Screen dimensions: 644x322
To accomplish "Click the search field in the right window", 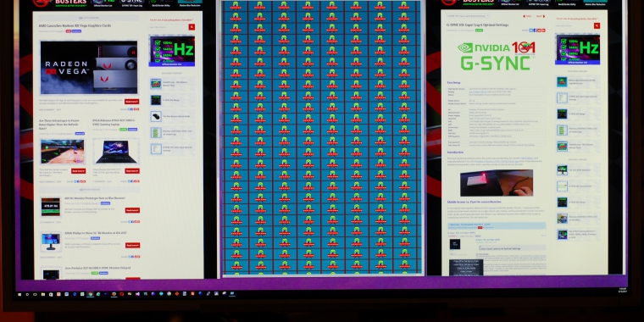I will (x=575, y=25).
